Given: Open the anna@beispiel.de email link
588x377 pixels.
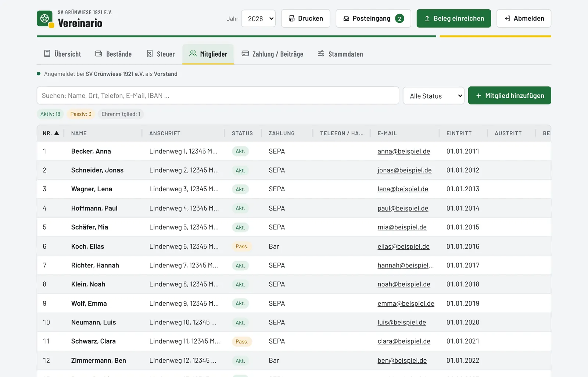Looking at the screenshot, I should pos(404,151).
